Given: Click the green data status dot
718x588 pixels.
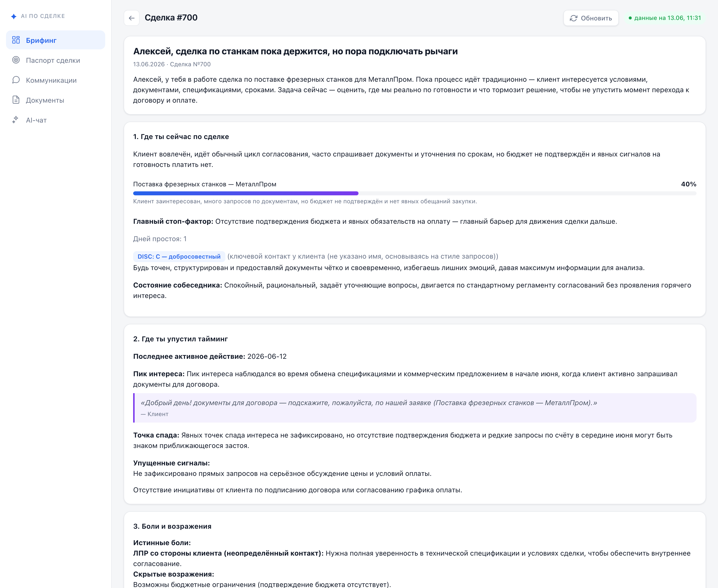Looking at the screenshot, I should click(x=630, y=18).
